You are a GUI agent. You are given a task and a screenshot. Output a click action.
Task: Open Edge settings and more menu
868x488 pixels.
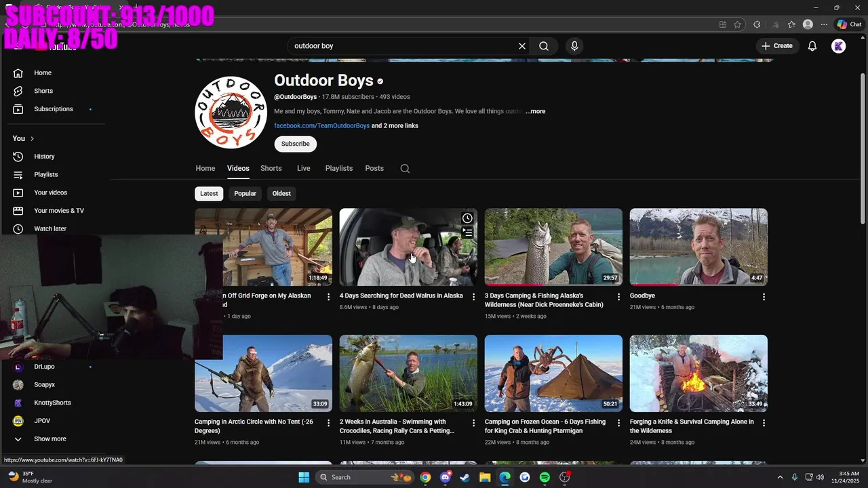click(x=824, y=24)
